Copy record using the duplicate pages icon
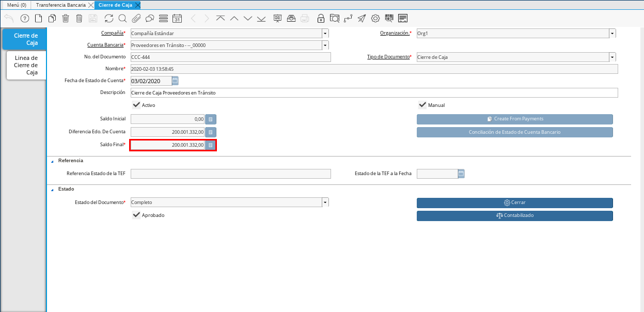644x312 pixels. pos(52,19)
